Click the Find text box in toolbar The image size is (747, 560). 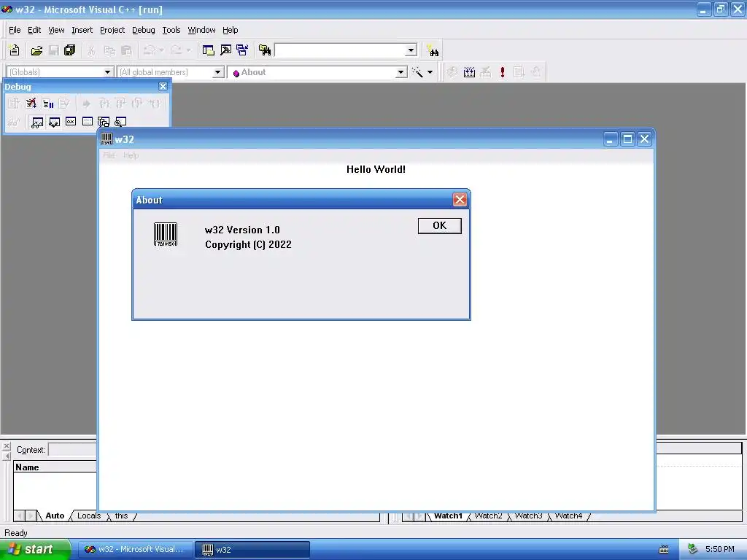coord(341,50)
